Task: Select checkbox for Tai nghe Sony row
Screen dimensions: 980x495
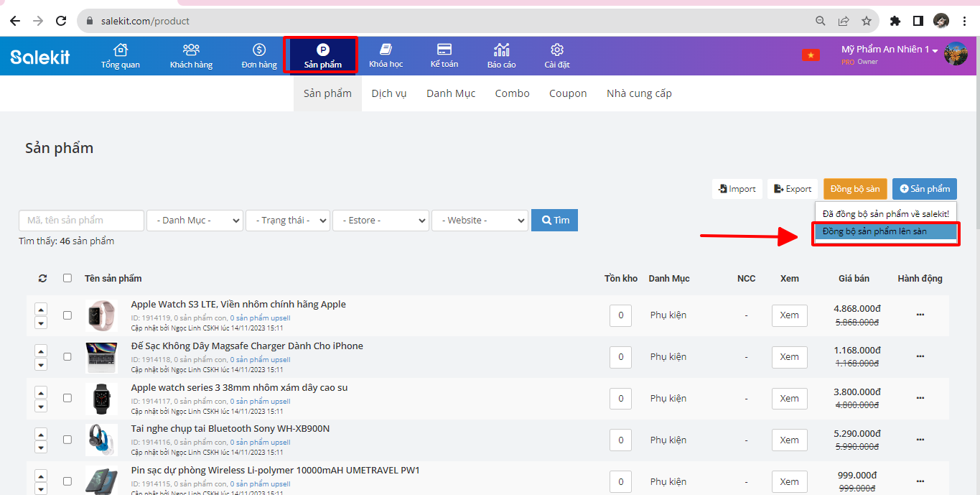Action: (67, 440)
